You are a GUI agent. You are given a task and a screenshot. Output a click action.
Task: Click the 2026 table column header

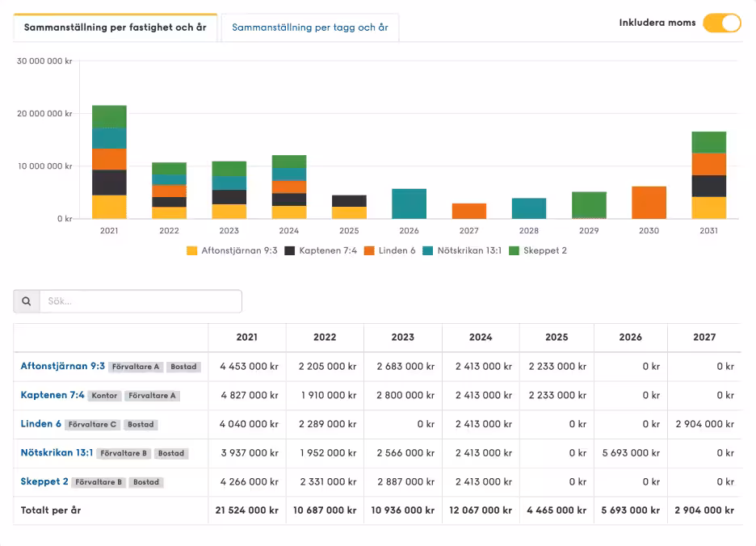(631, 337)
